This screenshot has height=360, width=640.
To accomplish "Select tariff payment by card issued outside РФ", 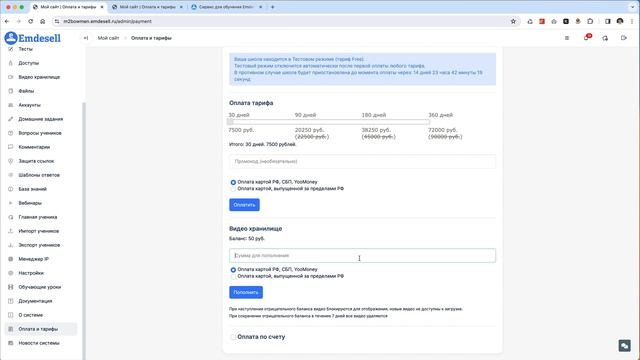I will 233,189.
